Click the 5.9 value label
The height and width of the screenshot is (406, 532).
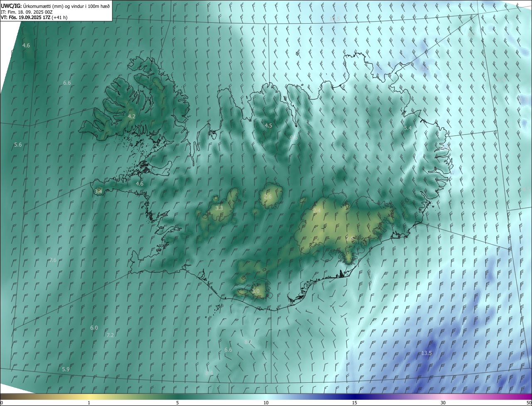click(66, 369)
